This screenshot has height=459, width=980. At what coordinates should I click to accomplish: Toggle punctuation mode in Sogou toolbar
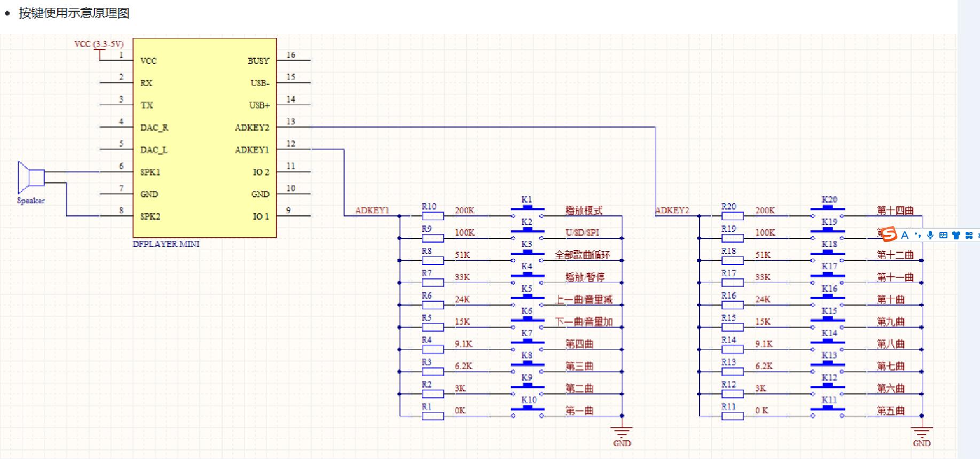918,235
